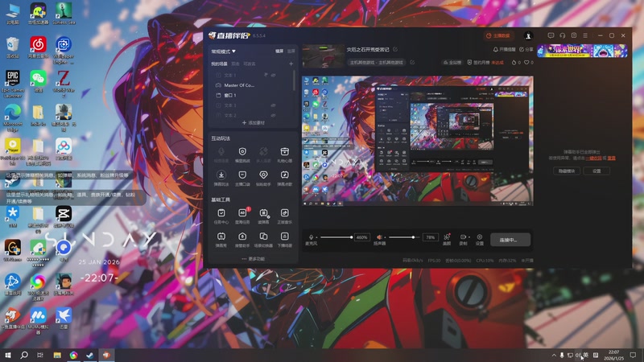The height and width of the screenshot is (362, 644).
Task: Click the 设置 button in right panel
Action: click(597, 171)
